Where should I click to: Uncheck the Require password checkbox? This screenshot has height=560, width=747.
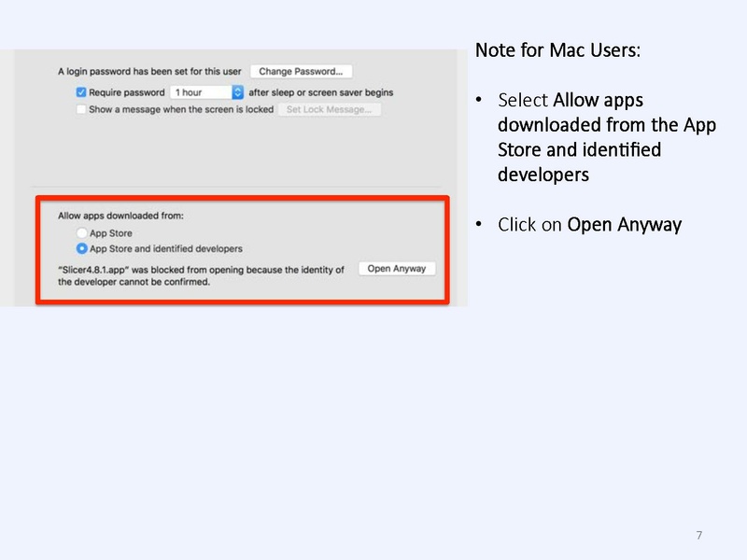tap(81, 92)
